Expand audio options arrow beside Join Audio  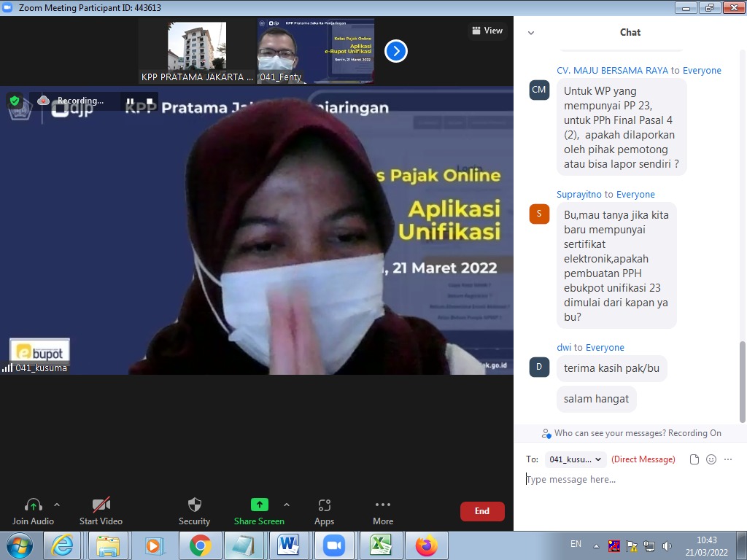57,505
